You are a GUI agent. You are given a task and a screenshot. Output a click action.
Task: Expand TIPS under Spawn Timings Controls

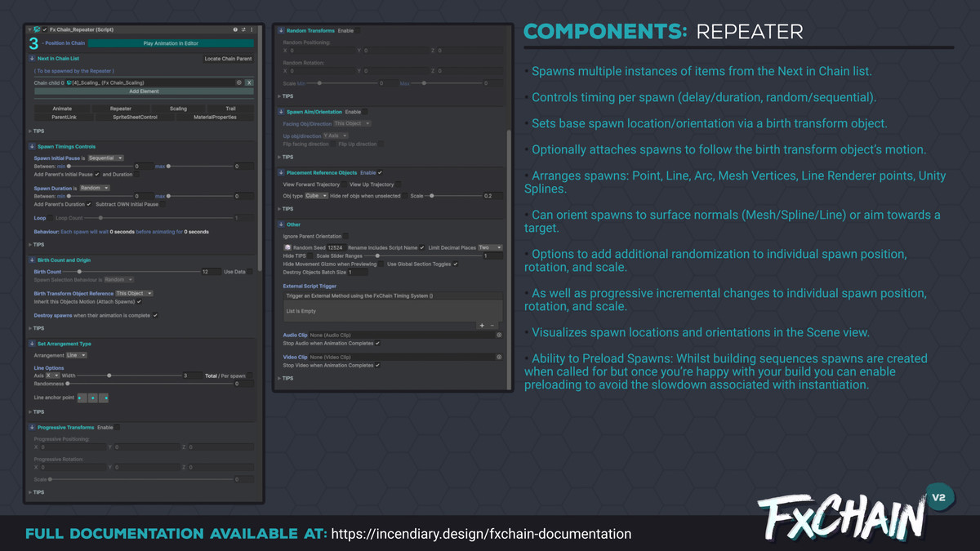pyautogui.click(x=37, y=244)
